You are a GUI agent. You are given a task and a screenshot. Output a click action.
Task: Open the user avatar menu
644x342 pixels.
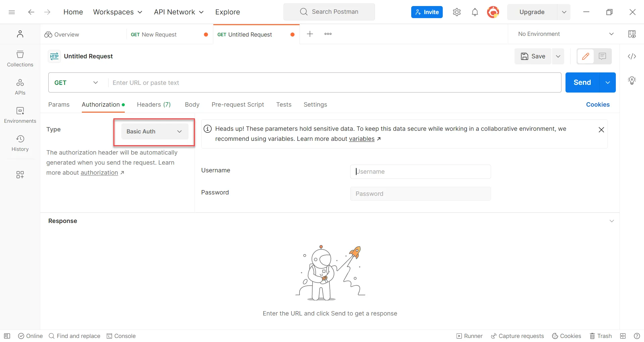(493, 12)
